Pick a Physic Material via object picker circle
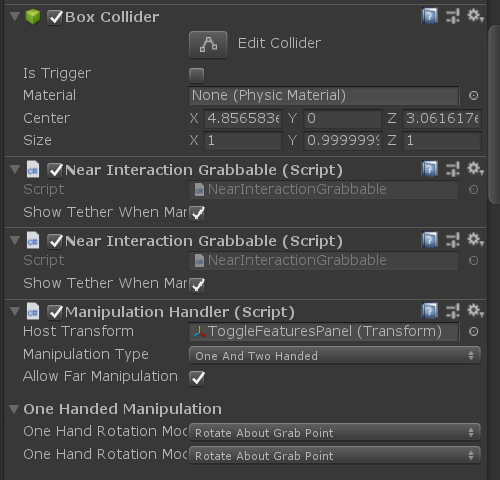 (x=473, y=96)
